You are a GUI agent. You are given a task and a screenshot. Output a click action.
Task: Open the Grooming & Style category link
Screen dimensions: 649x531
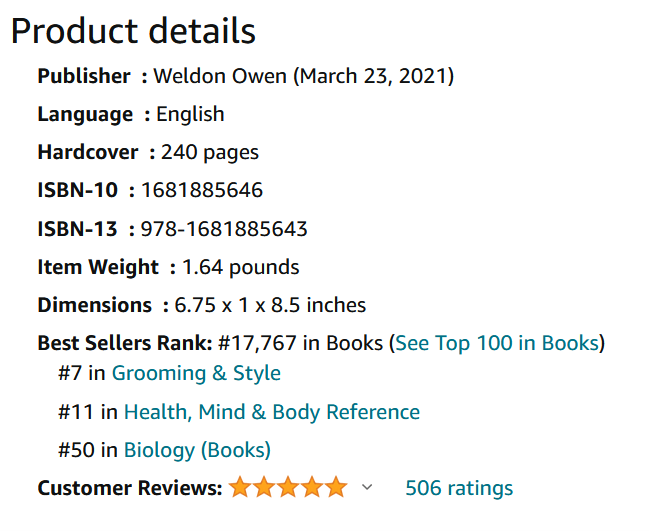tap(196, 373)
